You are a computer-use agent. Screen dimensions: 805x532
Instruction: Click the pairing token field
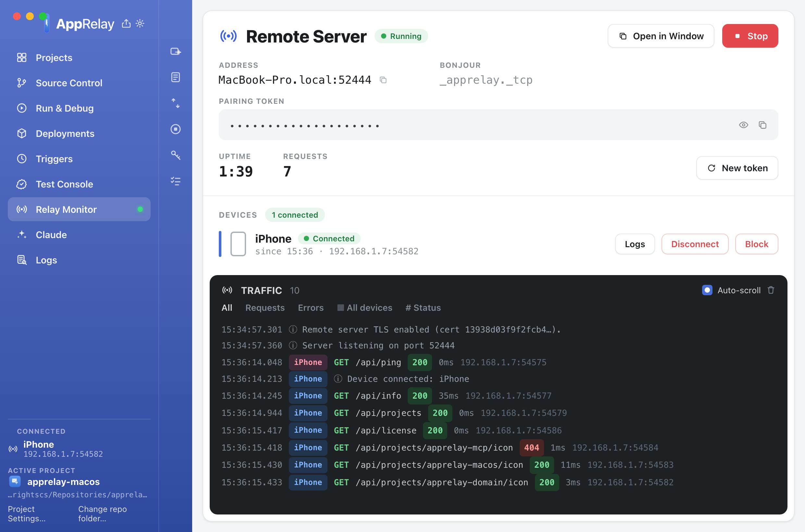[498, 125]
